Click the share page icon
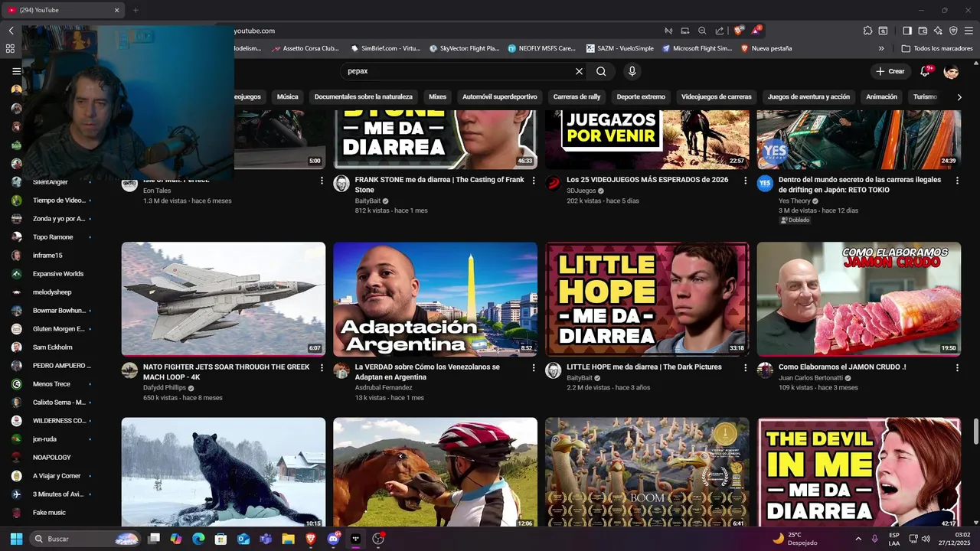 coord(720,31)
